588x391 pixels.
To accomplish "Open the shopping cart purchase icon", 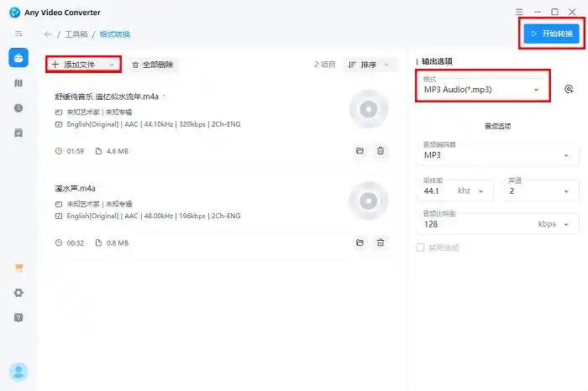I will click(x=18, y=268).
